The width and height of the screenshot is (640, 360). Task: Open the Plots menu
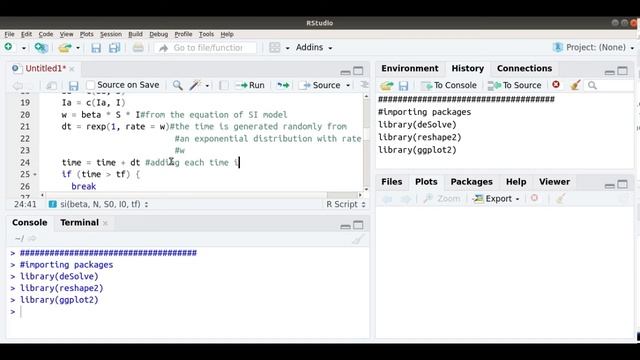point(87,34)
